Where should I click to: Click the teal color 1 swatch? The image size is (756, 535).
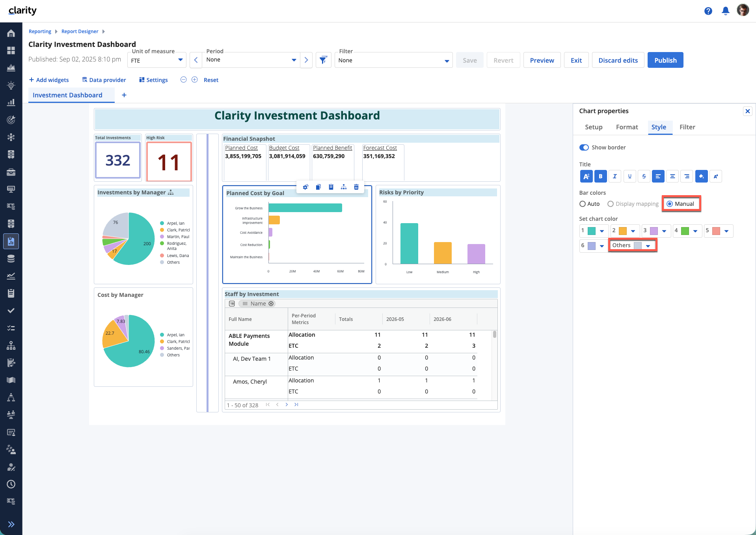click(x=592, y=231)
